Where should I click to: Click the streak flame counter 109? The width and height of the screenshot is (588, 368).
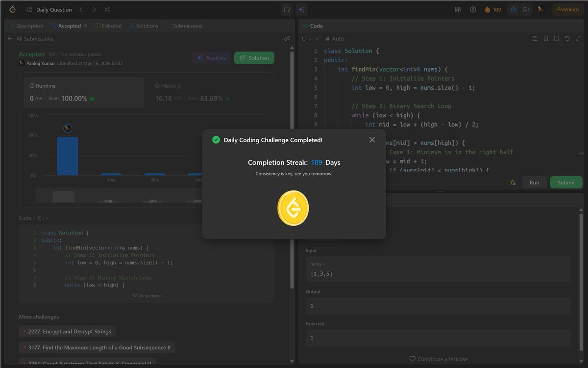[493, 9]
